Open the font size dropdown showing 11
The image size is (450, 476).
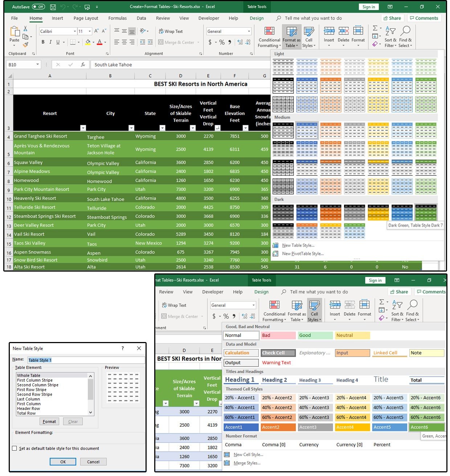90,31
